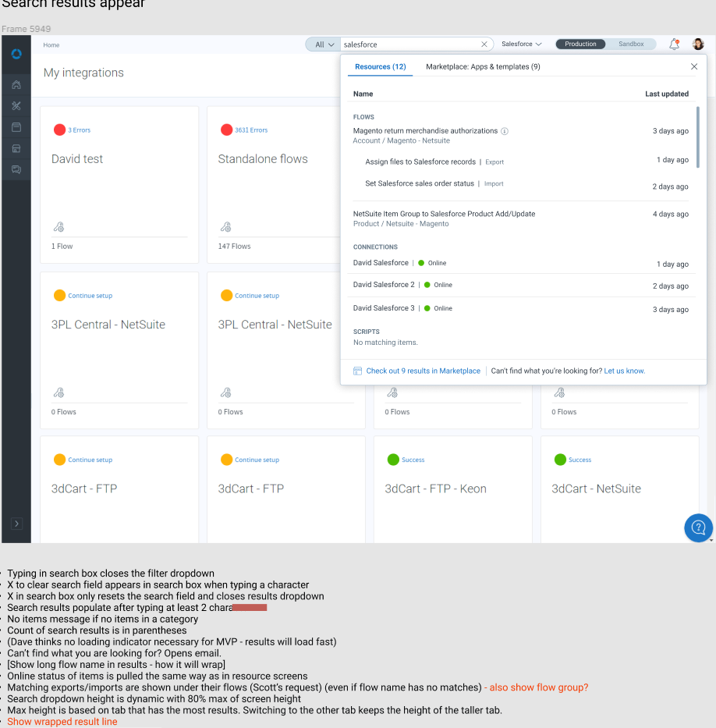
Task: Switch to Marketplace: Apps & templates tab
Action: [x=483, y=67]
